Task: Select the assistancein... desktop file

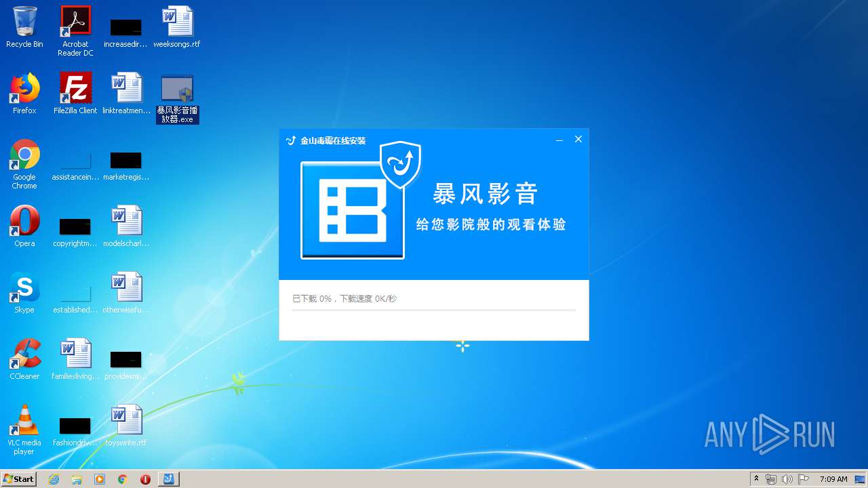Action: point(75,167)
